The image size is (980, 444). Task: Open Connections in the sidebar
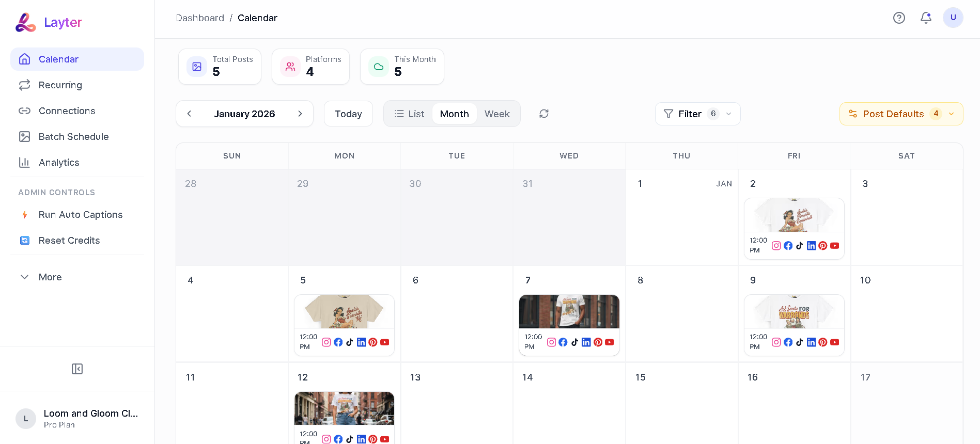[77, 111]
